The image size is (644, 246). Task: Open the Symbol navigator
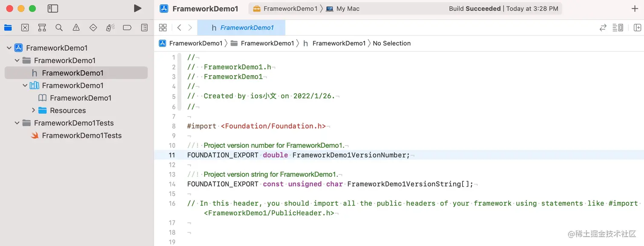coord(42,27)
